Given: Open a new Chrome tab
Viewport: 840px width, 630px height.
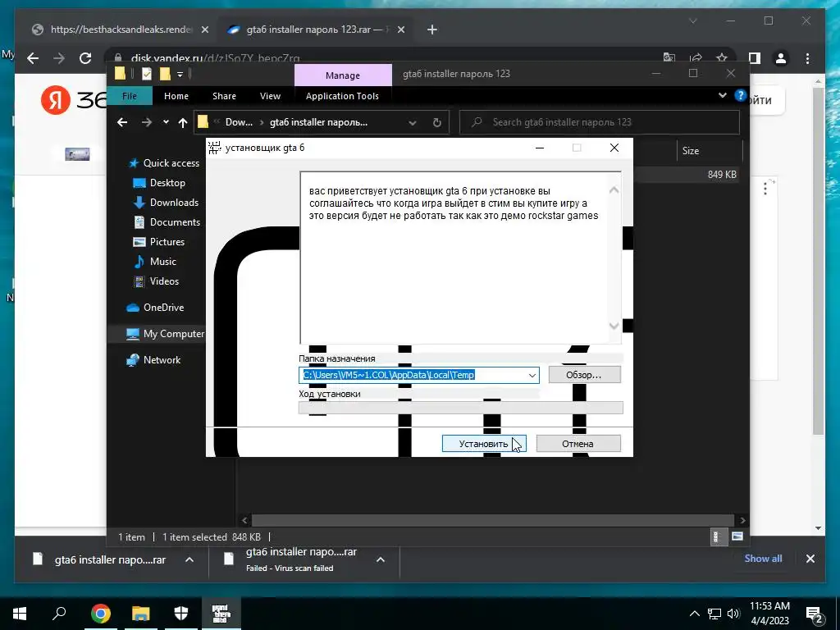Looking at the screenshot, I should click(432, 30).
